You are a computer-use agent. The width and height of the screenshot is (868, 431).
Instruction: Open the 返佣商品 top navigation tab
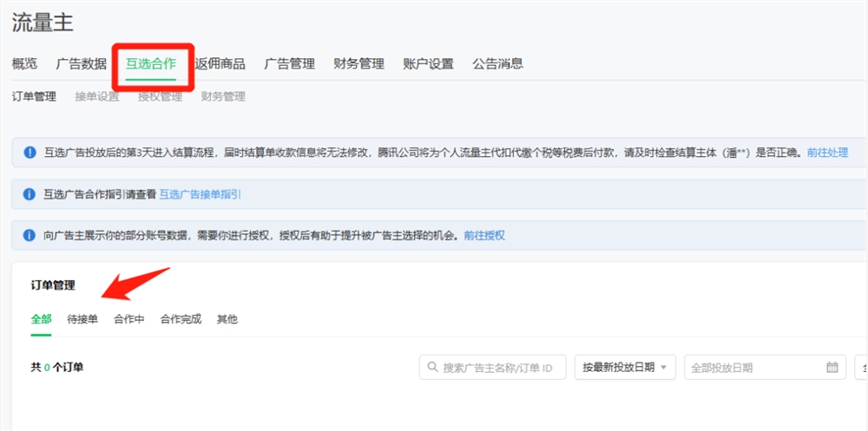click(220, 63)
